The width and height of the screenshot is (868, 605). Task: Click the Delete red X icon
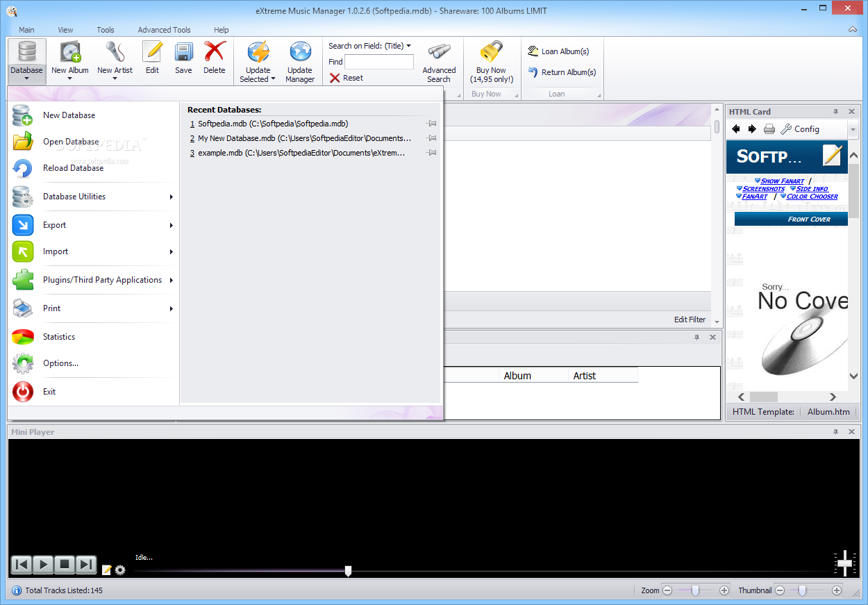point(215,52)
